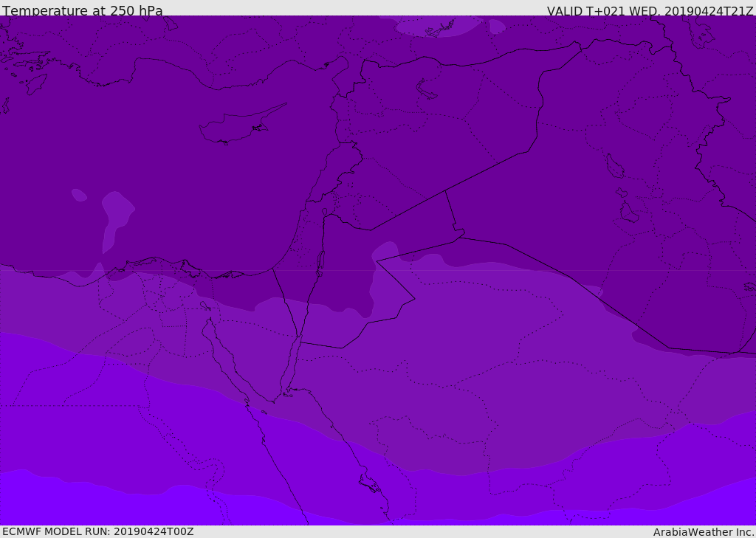Click the Greek island at the map's left edge
Viewport: 756px width, 538px height.
5,105
